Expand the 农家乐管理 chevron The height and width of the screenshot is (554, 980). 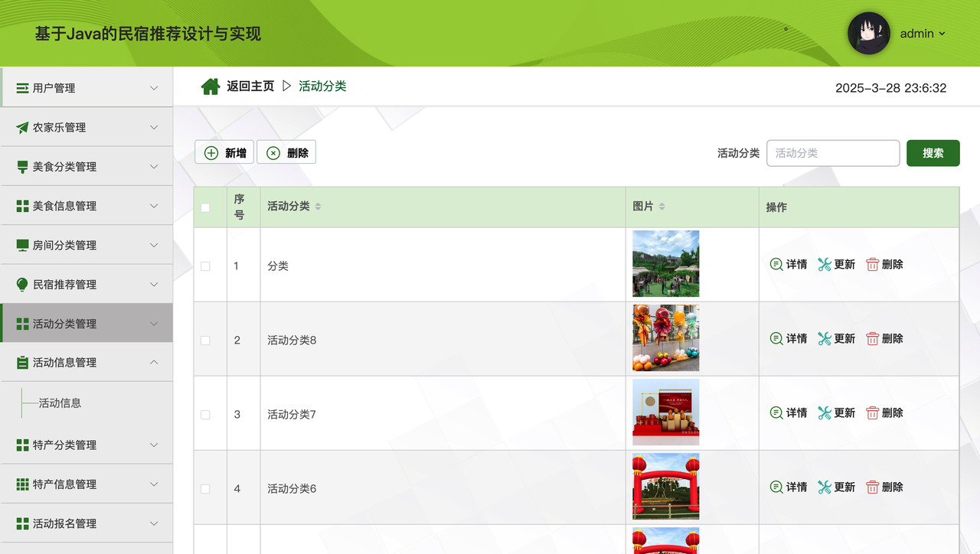click(154, 128)
